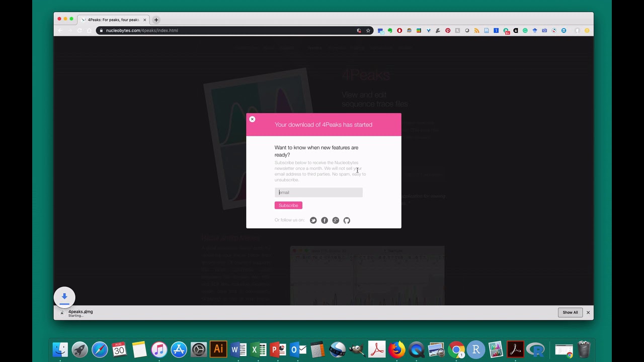
Task: Open Microsoft Excel from the Dock
Action: tap(258, 349)
